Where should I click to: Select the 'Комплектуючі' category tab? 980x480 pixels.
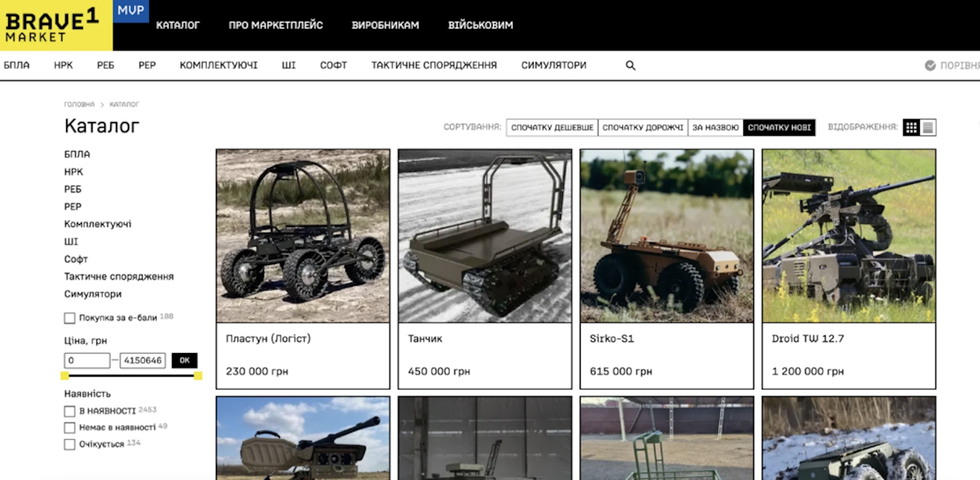[x=218, y=65]
